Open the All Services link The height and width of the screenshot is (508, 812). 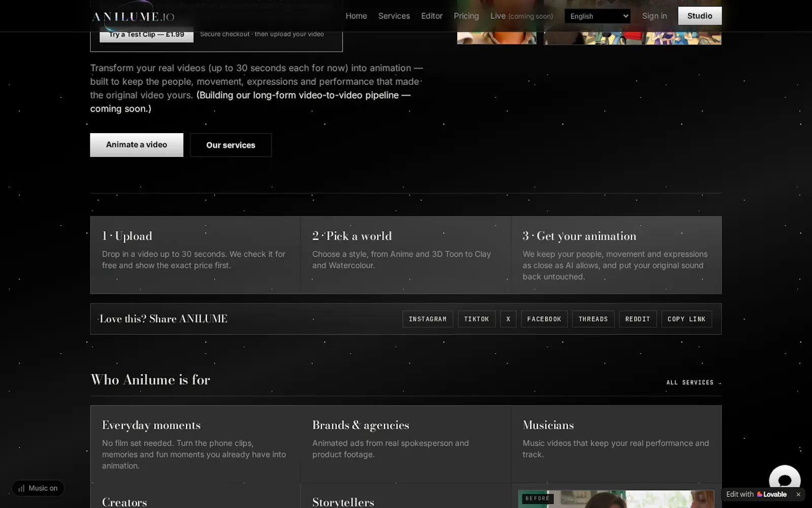click(x=693, y=383)
